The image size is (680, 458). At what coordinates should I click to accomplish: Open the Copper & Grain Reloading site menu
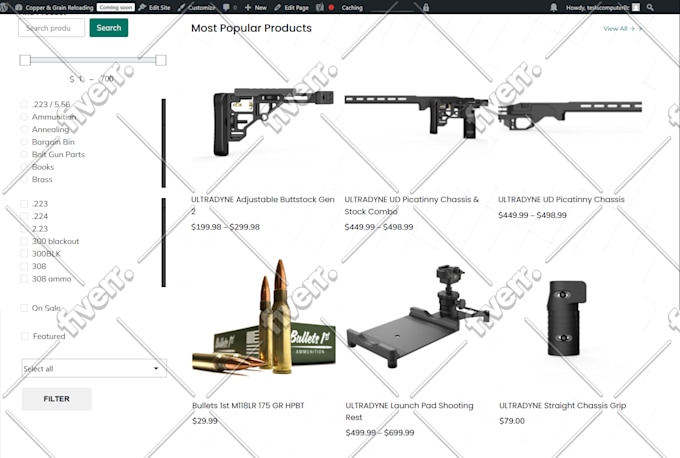(54, 7)
